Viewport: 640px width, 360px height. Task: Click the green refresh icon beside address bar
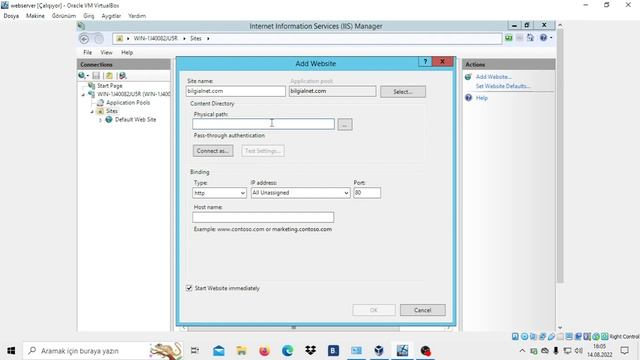pyautogui.click(x=509, y=38)
